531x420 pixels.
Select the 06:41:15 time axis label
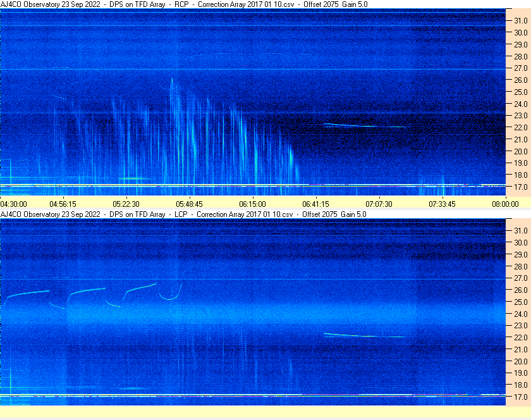[315, 204]
